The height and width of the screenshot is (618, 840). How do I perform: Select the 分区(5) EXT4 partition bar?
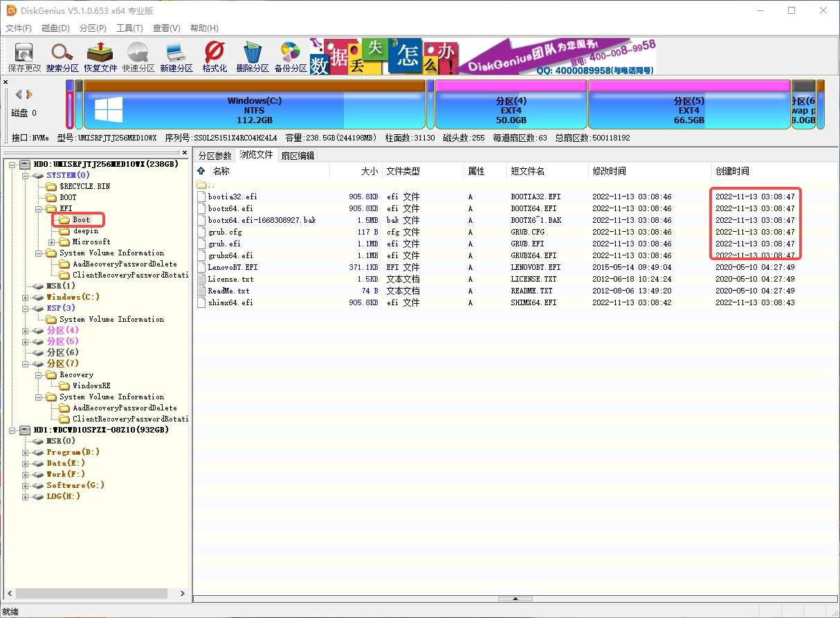[689, 104]
